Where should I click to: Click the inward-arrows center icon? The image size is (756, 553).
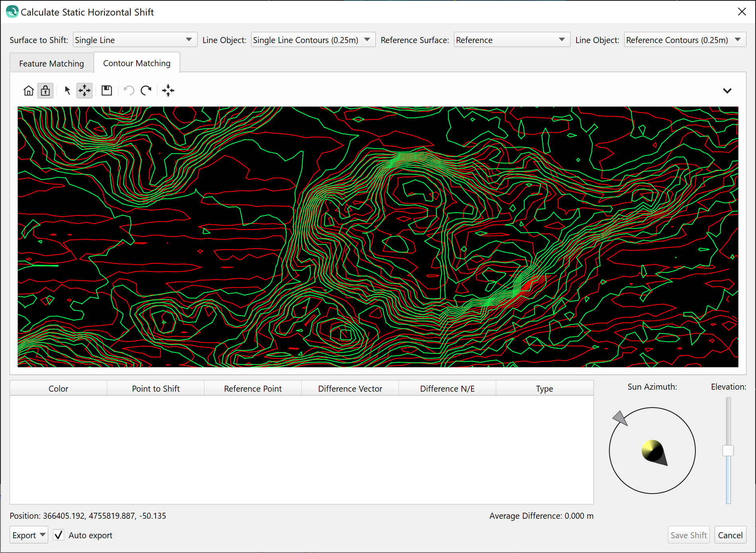tap(168, 91)
